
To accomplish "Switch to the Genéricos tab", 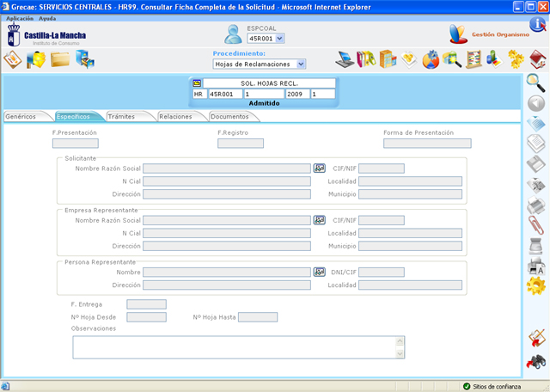I will tap(21, 116).
